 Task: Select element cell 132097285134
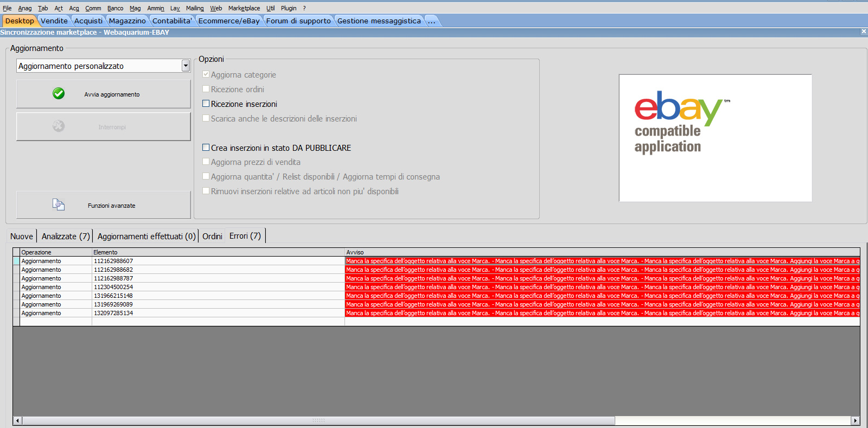(218, 313)
